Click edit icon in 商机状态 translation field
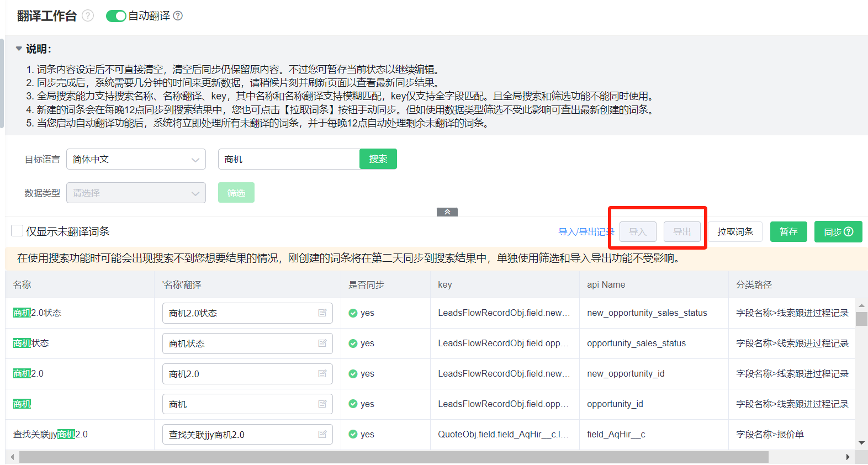This screenshot has width=868, height=465. [x=322, y=344]
